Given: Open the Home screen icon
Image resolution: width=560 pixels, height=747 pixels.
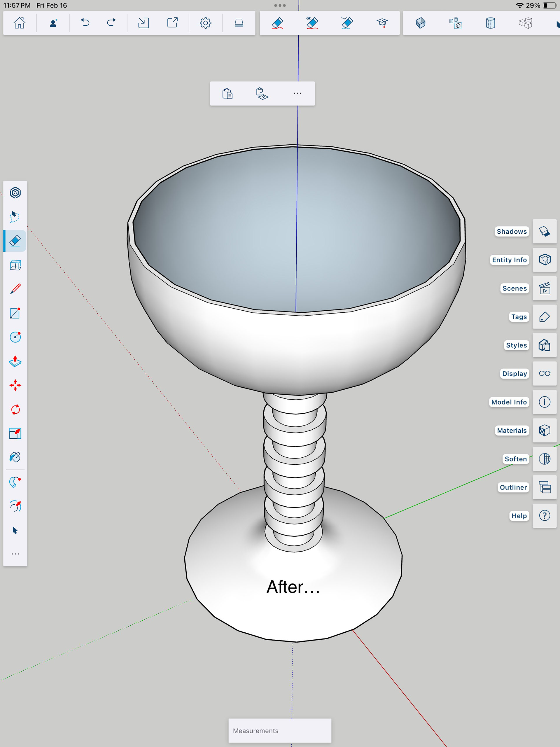Looking at the screenshot, I should click(19, 23).
